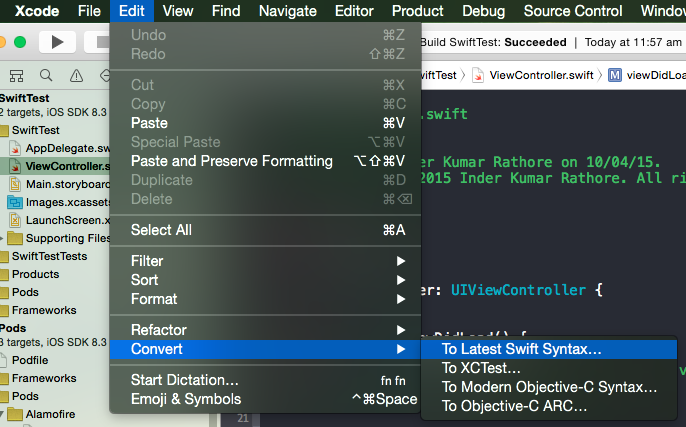This screenshot has height=427, width=686.
Task: Click Select All in Edit menu
Action: coord(160,230)
